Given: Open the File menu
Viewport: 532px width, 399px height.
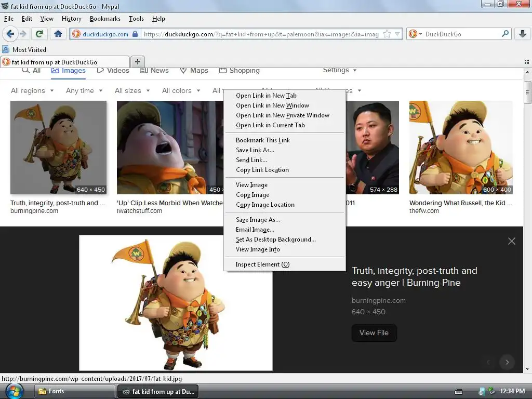Looking at the screenshot, I should click(x=9, y=19).
